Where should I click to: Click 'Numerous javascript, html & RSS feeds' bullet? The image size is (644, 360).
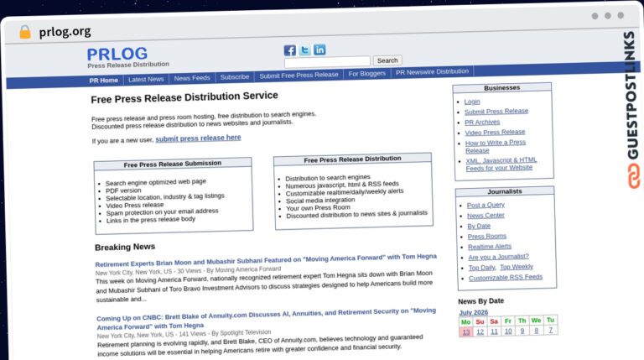(342, 185)
